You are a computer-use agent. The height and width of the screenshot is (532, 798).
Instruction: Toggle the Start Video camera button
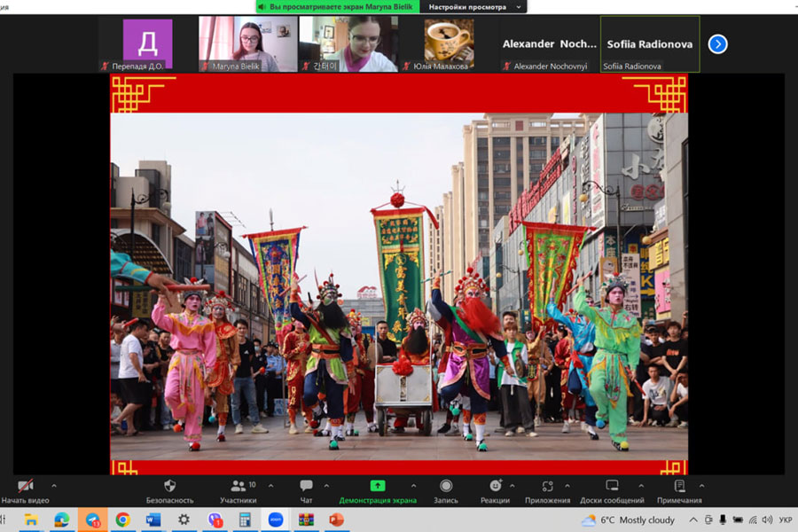coord(26,487)
